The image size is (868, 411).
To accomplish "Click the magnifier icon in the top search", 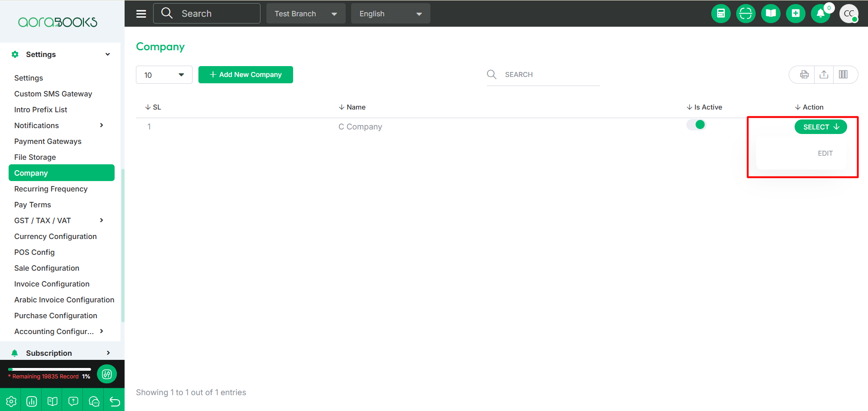I will 167,13.
